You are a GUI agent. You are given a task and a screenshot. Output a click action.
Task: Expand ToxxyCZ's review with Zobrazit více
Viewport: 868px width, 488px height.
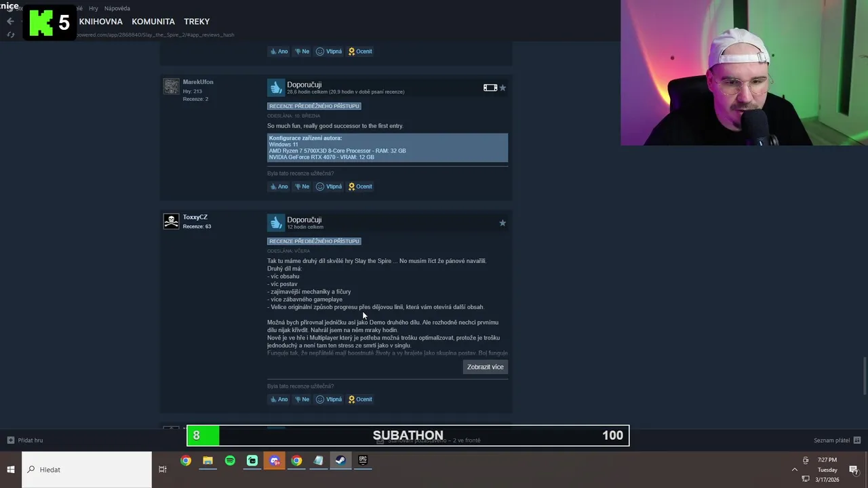coord(486,367)
